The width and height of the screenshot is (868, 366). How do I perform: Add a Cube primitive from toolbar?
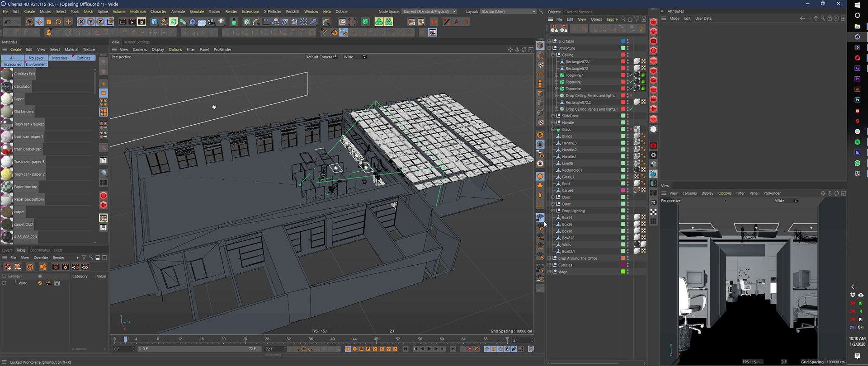[155, 22]
